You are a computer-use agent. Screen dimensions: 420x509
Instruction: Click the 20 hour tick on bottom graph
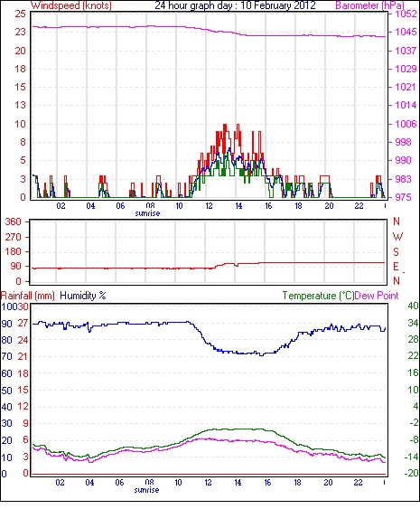(x=328, y=483)
